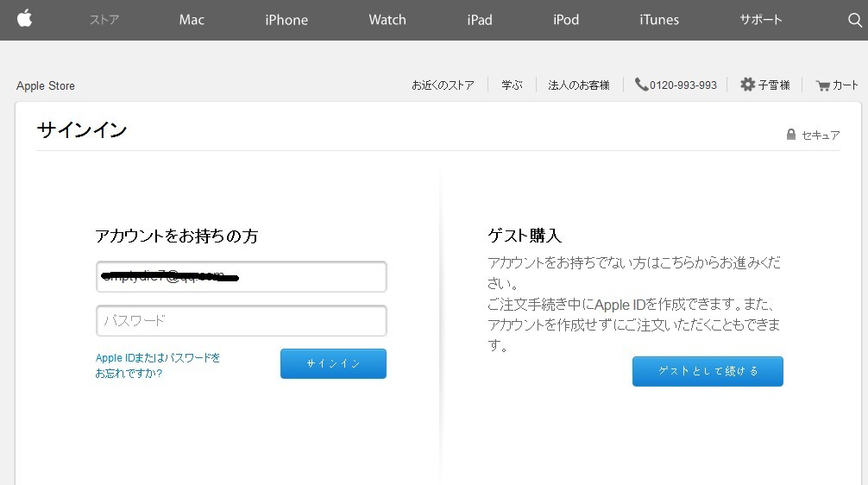Focus the Apple ID email field
868x485 pixels.
point(242,276)
